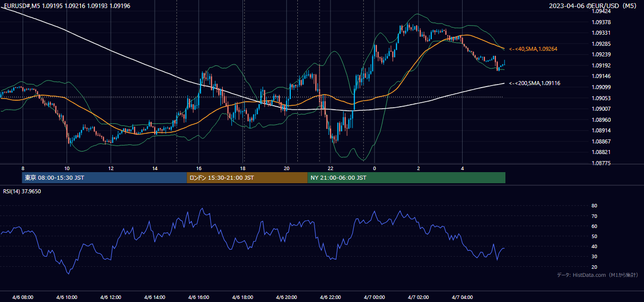Click the RSI scale value 70

point(595,216)
